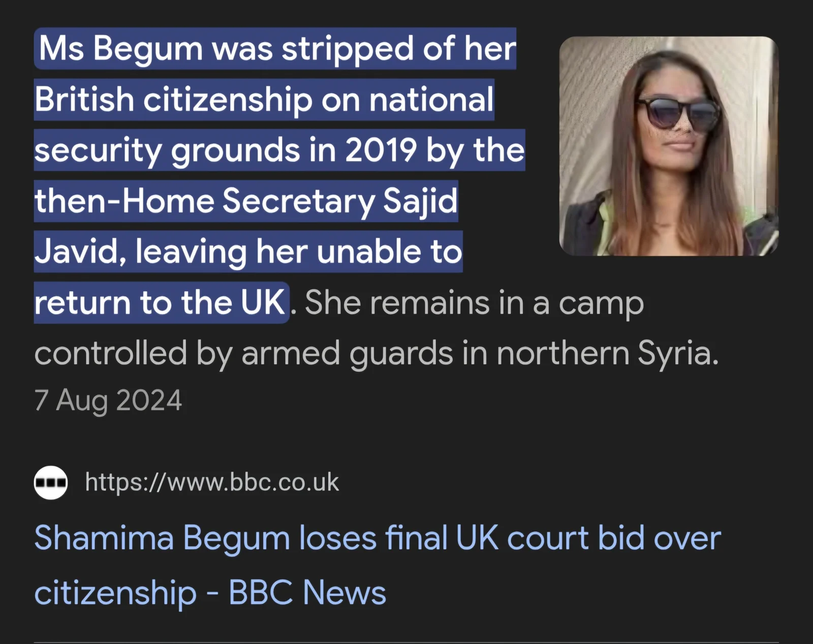Screen dimensions: 813x644
Task: Select the name "Sajid" in snippet
Action: pyautogui.click(x=420, y=201)
